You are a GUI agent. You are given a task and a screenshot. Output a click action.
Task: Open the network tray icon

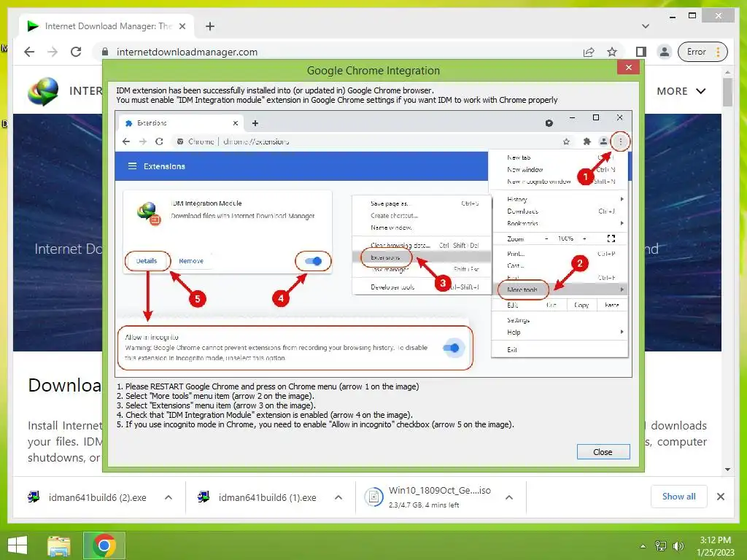point(661,546)
